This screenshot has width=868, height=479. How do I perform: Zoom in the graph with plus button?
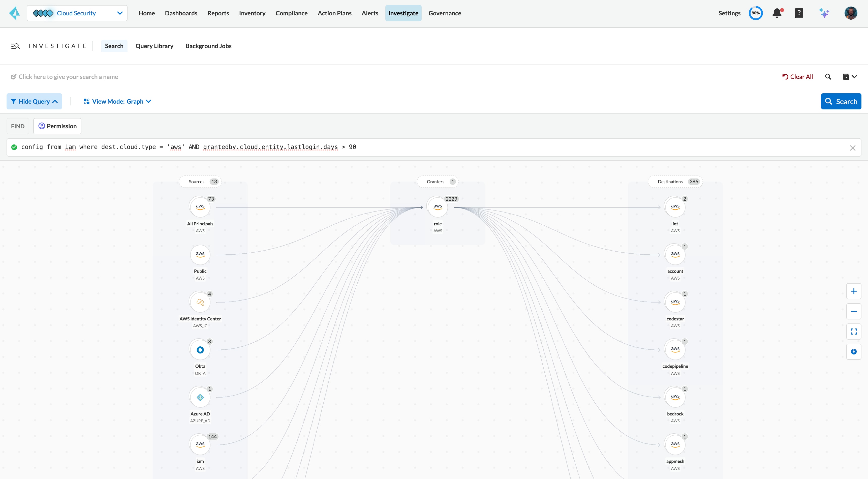854,291
